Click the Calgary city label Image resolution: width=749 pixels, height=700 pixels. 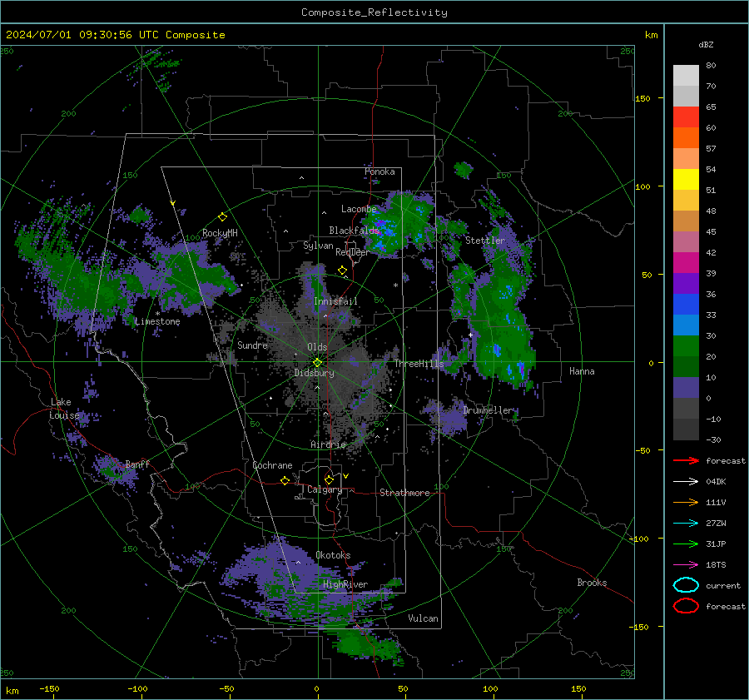325,489
